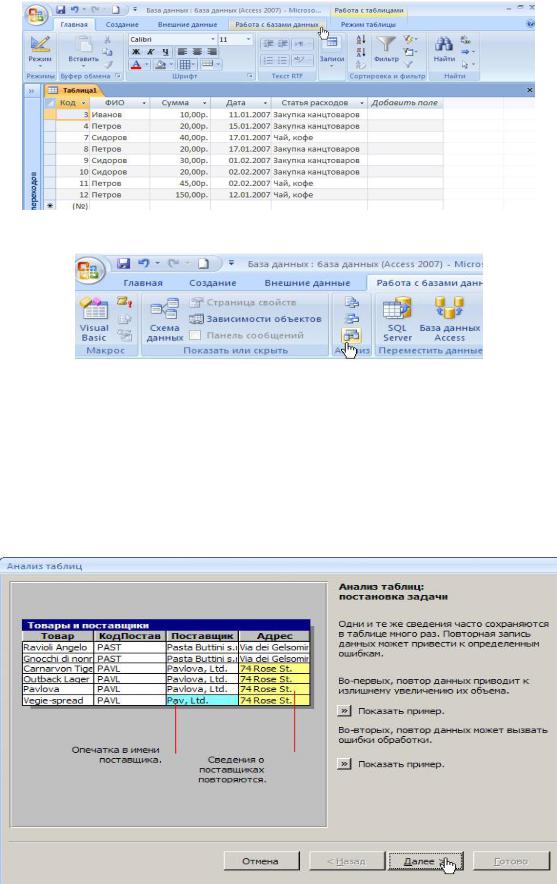This screenshot has height=884, width=557.
Task: Open Работа с базами данных tab in top window
Action: pos(277,25)
